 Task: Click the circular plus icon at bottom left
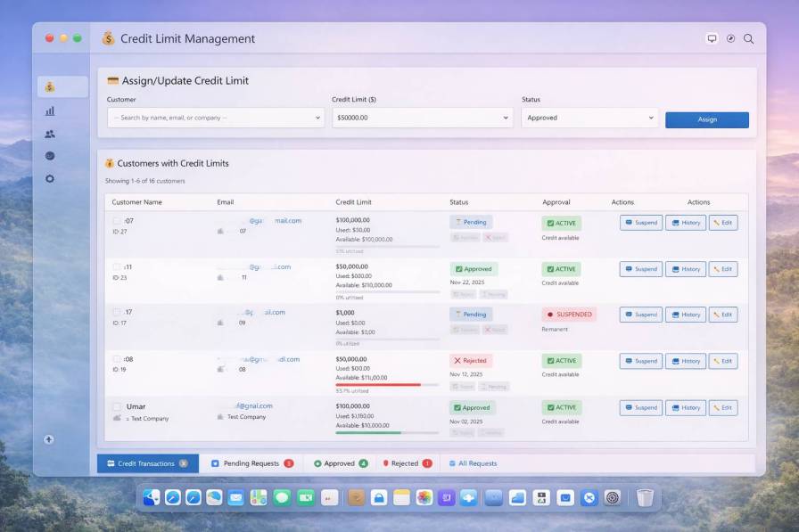[49, 439]
